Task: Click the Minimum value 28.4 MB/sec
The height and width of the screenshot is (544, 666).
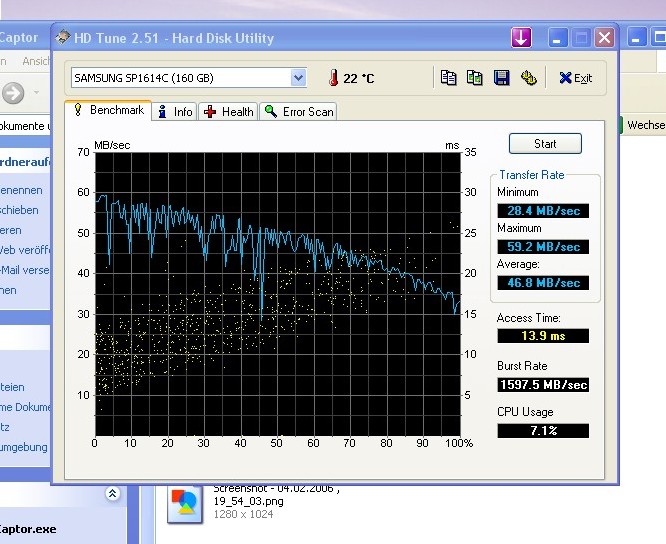Action: click(x=543, y=211)
